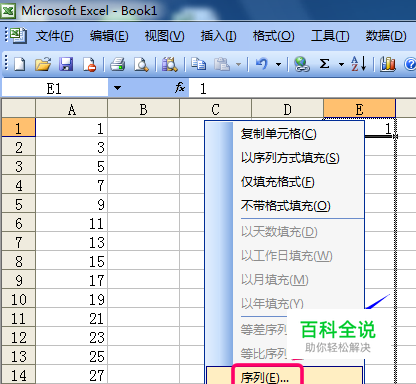Click cell A6 containing 11
Screen dimensions: 416x384
[71, 223]
